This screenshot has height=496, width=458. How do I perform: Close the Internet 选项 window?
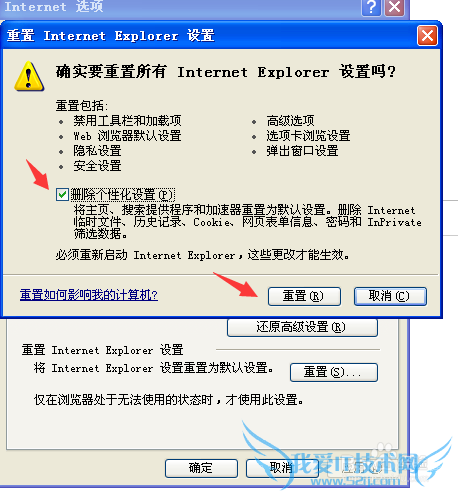tap(395, 7)
